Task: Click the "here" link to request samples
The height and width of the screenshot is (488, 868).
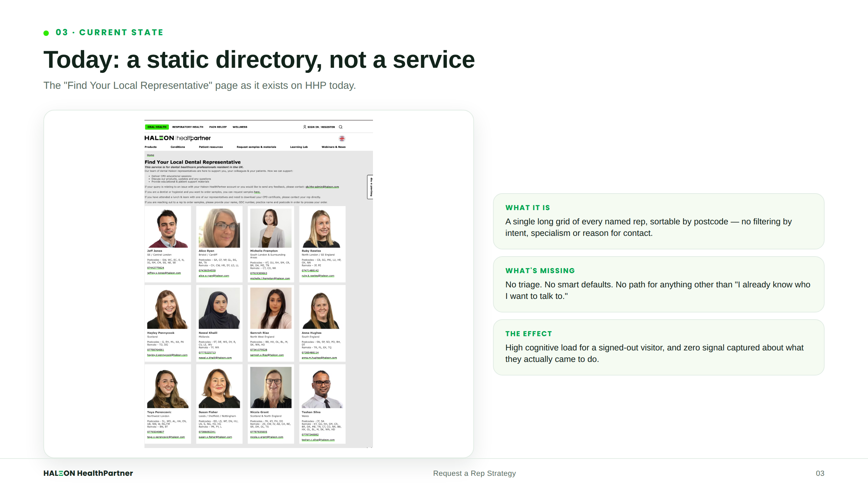Action: tap(257, 192)
